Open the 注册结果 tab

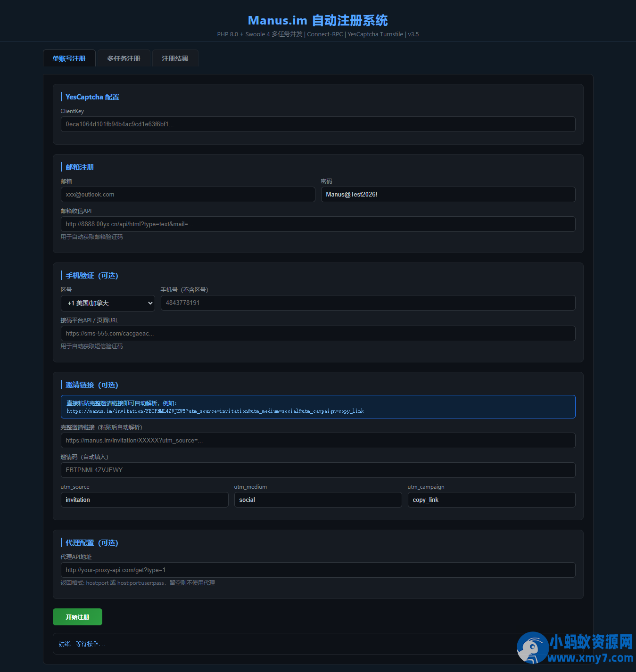[x=175, y=58]
